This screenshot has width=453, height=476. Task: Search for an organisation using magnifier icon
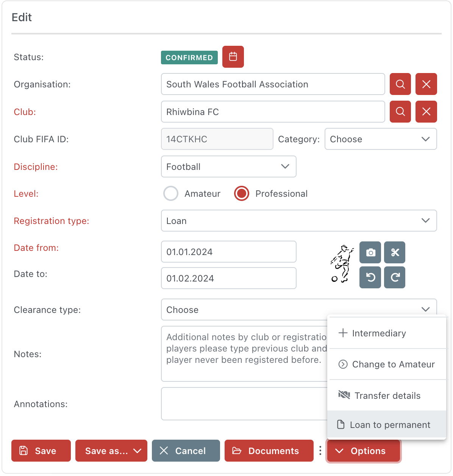coord(400,84)
